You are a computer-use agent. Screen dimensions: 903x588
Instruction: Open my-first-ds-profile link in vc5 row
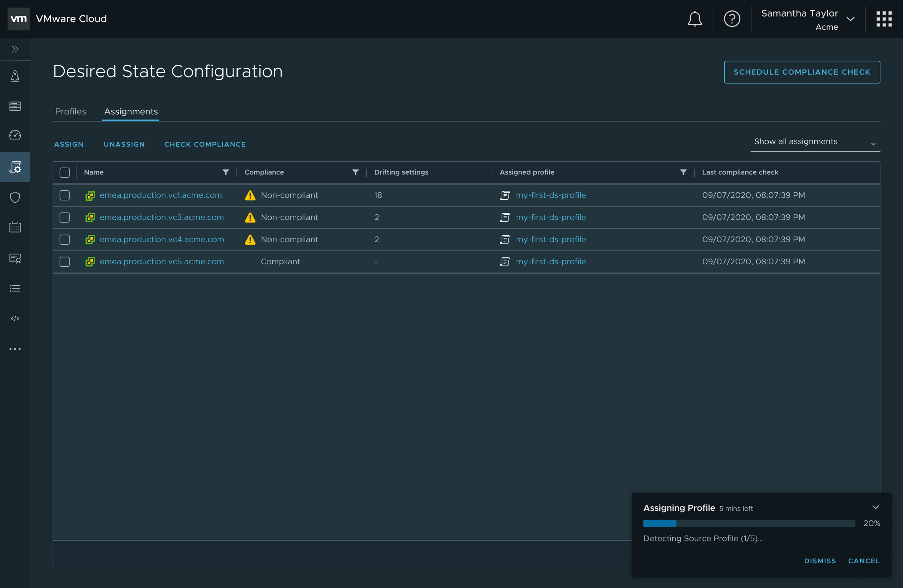[x=551, y=261]
